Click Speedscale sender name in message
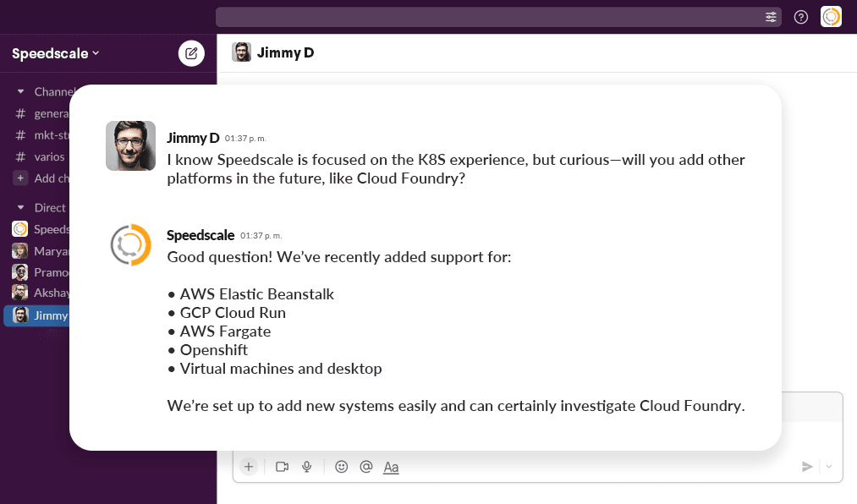857x504 pixels. point(201,235)
